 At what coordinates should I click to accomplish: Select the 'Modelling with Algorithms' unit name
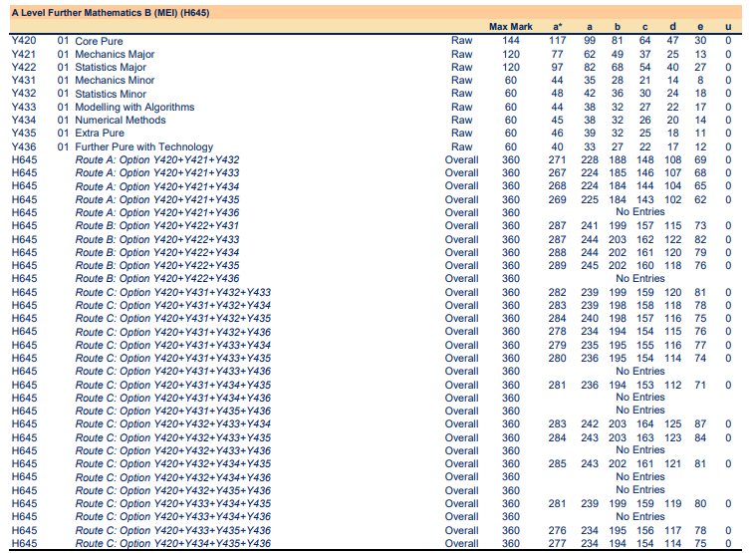tap(135, 107)
